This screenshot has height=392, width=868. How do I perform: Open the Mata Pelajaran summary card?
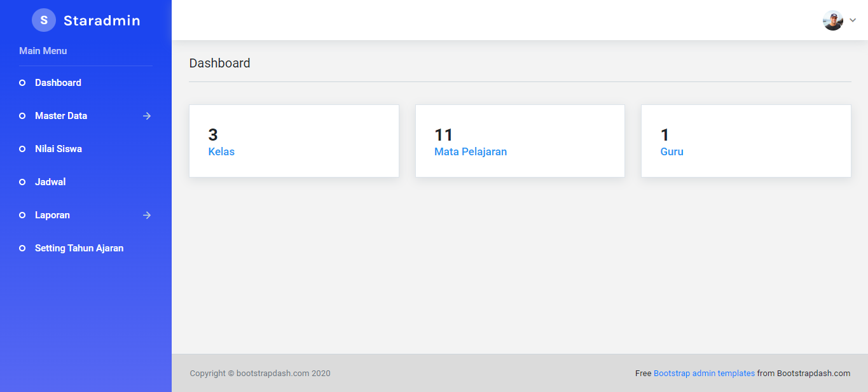coord(520,141)
